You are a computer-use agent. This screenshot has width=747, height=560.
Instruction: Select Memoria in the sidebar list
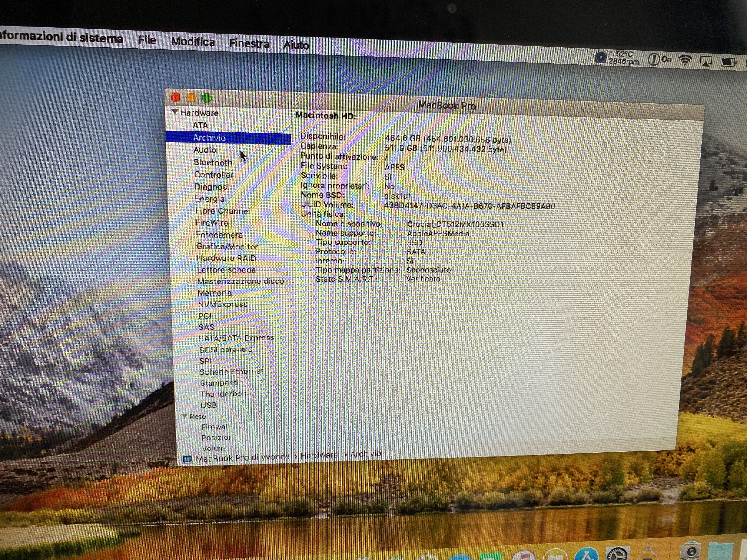point(214,293)
